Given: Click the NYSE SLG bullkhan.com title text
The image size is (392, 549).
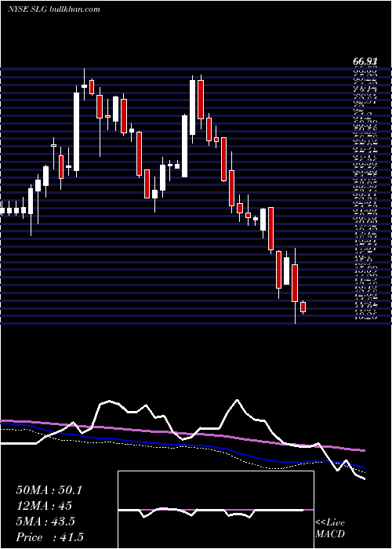Looking at the screenshot, I should click(x=54, y=9).
